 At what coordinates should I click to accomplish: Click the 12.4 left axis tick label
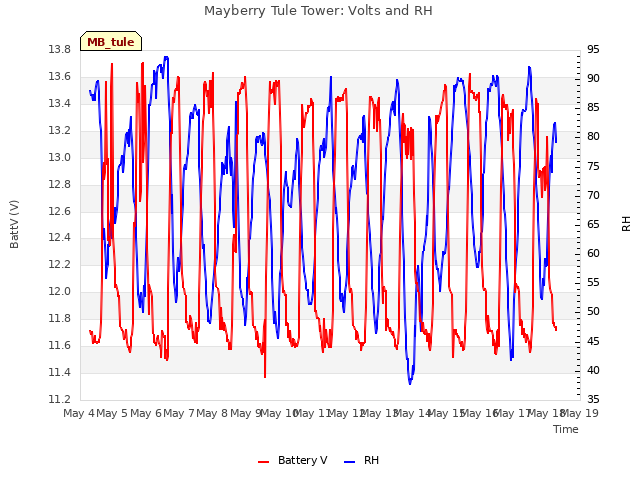tap(60, 237)
